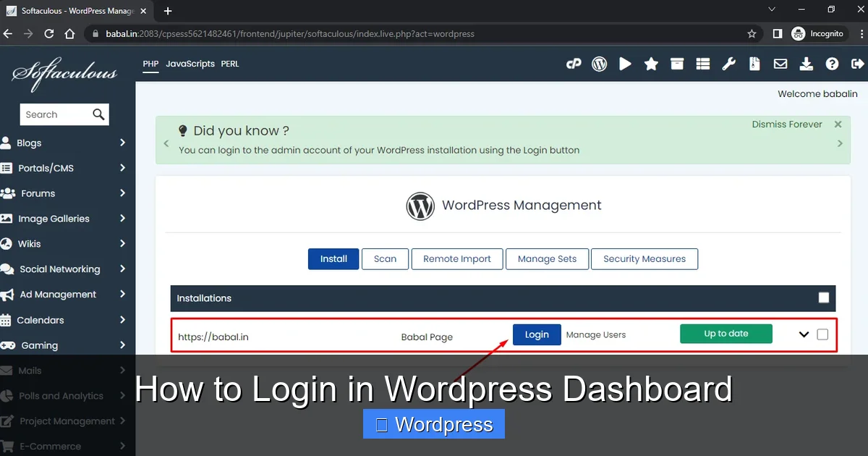The image size is (868, 456).
Task: Check the babal.in installation checkbox
Action: pos(822,334)
